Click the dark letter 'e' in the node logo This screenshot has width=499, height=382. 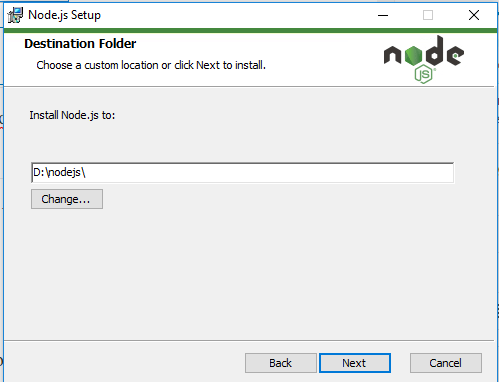pyautogui.click(x=455, y=55)
